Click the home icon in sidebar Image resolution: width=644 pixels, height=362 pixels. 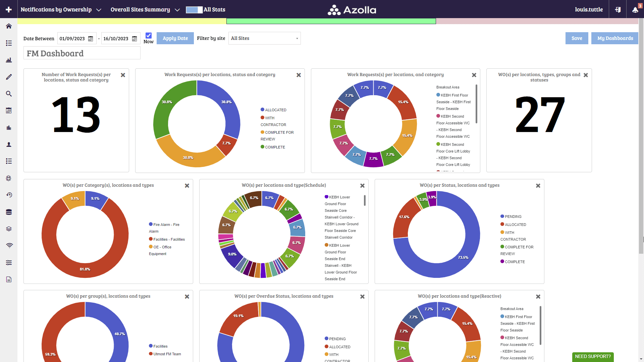(x=9, y=26)
